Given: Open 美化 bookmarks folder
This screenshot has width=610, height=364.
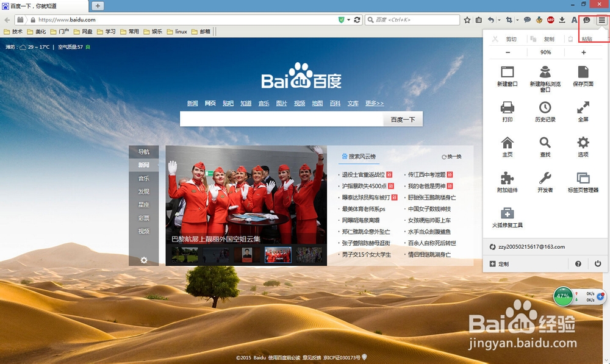Looking at the screenshot, I should pos(36,32).
